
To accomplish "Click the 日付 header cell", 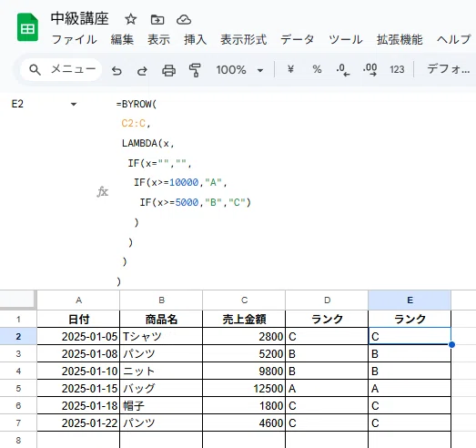I will 78,320.
